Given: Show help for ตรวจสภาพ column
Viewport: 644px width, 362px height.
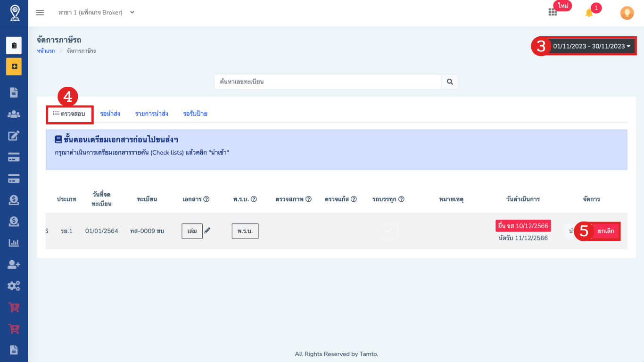Looking at the screenshot, I should tap(308, 199).
